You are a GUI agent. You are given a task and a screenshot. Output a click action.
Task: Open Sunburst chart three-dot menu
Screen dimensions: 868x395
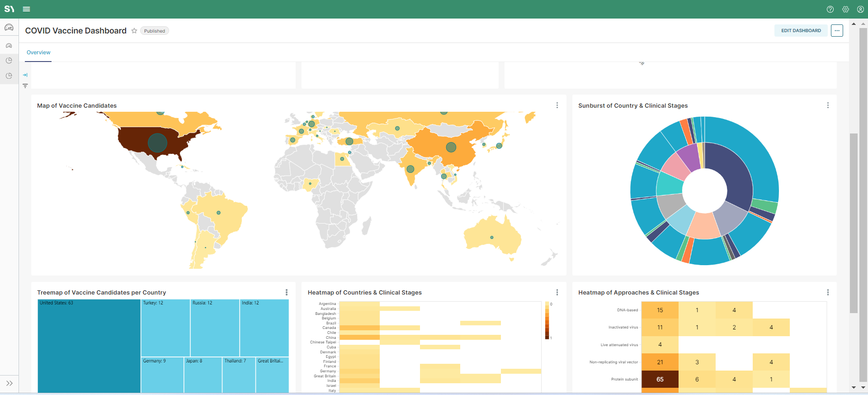828,105
